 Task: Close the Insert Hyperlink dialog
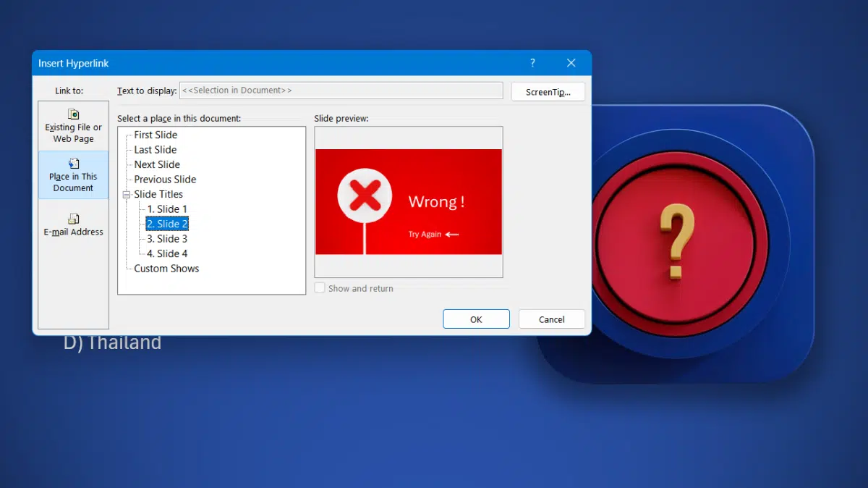(x=571, y=63)
